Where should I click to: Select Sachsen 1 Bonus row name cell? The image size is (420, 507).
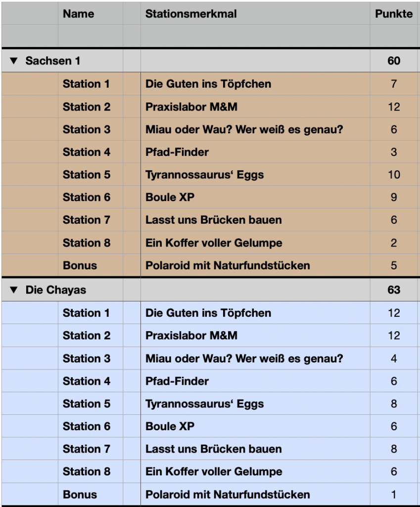91,265
